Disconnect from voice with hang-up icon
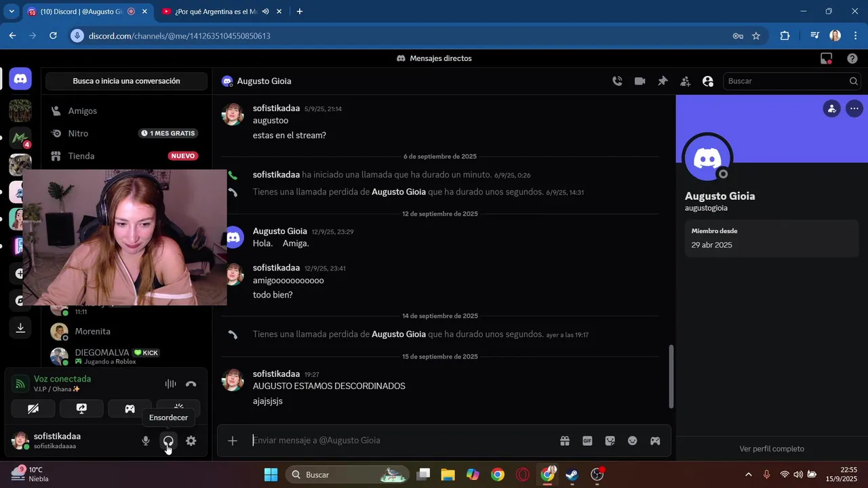The image size is (868, 488). point(191,384)
